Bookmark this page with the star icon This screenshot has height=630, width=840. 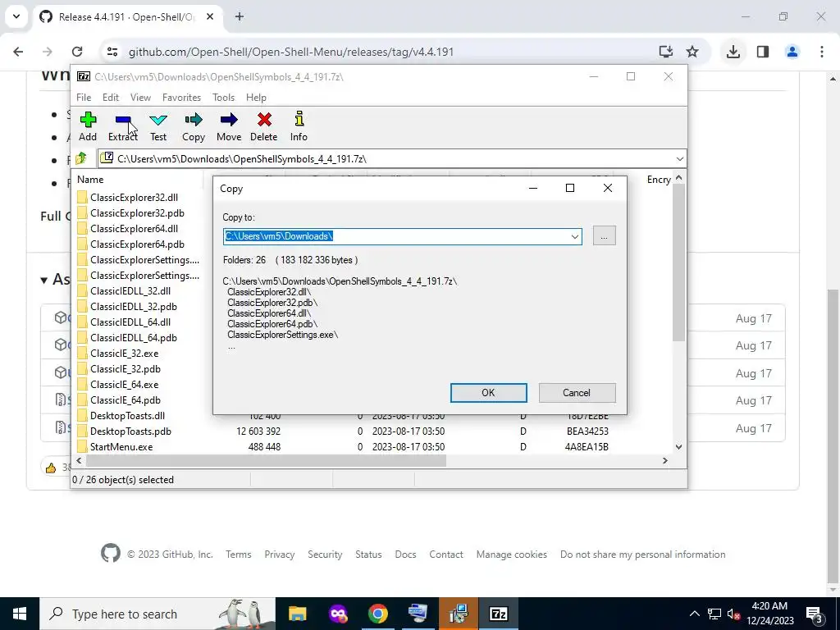692,52
